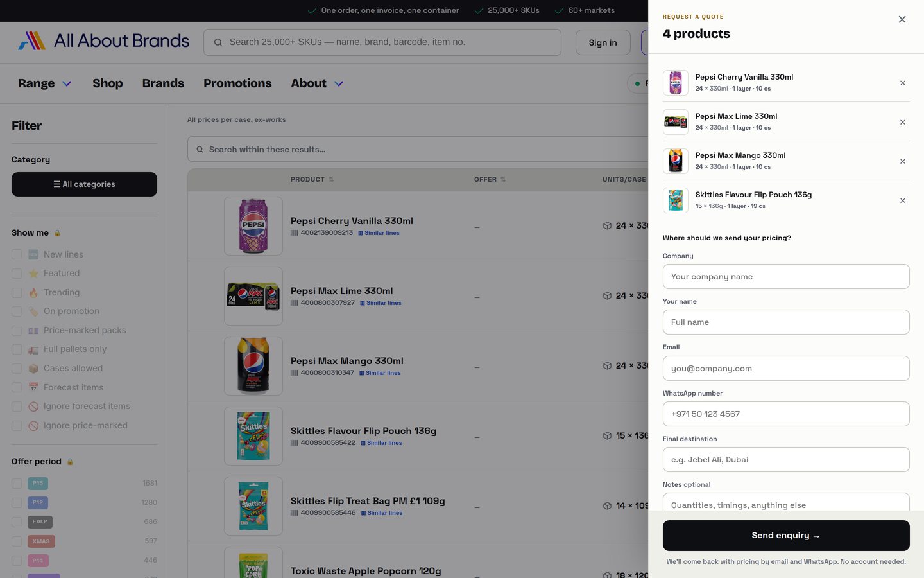Viewport: 924px width, 578px height.
Task: Click the lock icon beside Show me
Action: pos(57,233)
